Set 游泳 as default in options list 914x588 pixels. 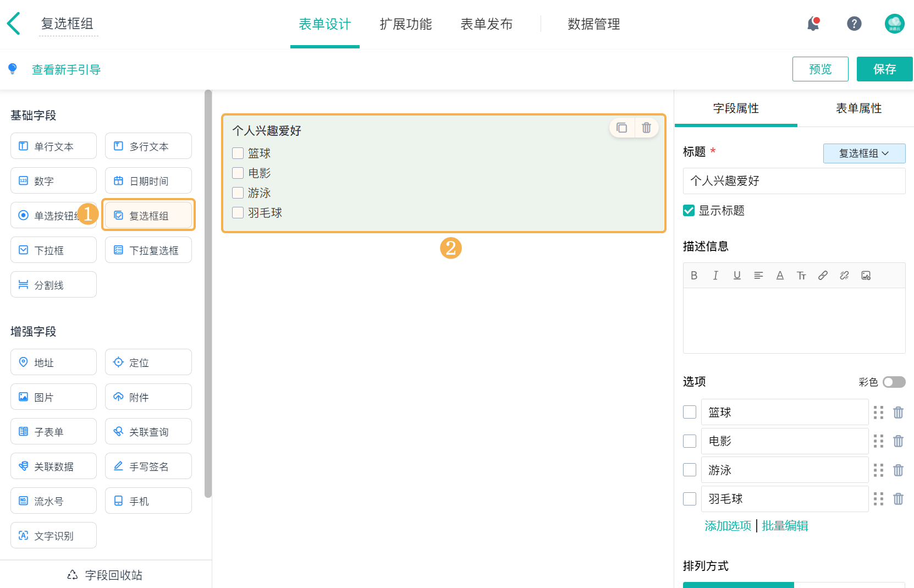pyautogui.click(x=690, y=470)
